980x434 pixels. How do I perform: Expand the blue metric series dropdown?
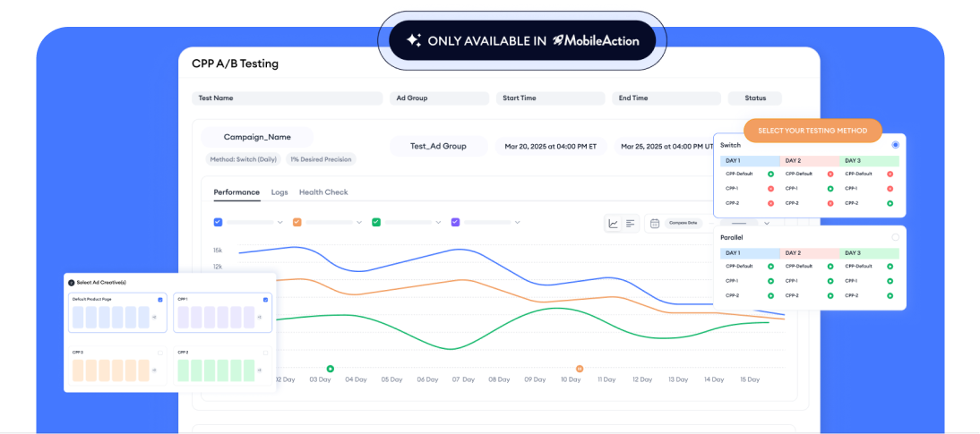[279, 222]
